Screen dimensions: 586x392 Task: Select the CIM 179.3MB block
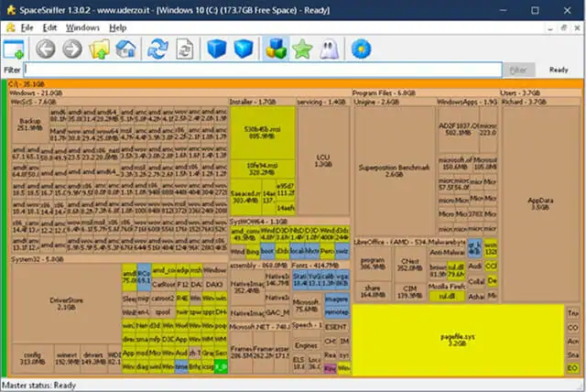pos(410,292)
